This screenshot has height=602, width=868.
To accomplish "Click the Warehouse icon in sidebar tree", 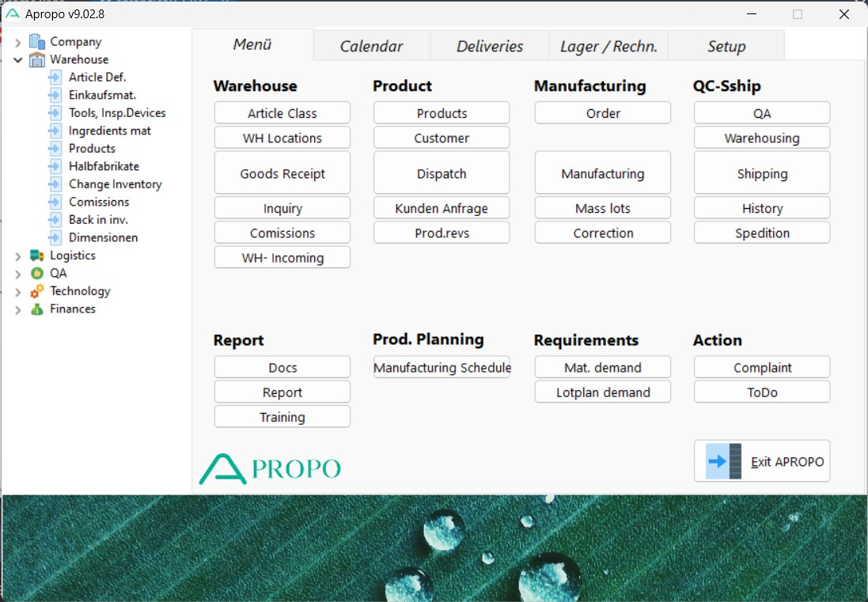I will [37, 60].
